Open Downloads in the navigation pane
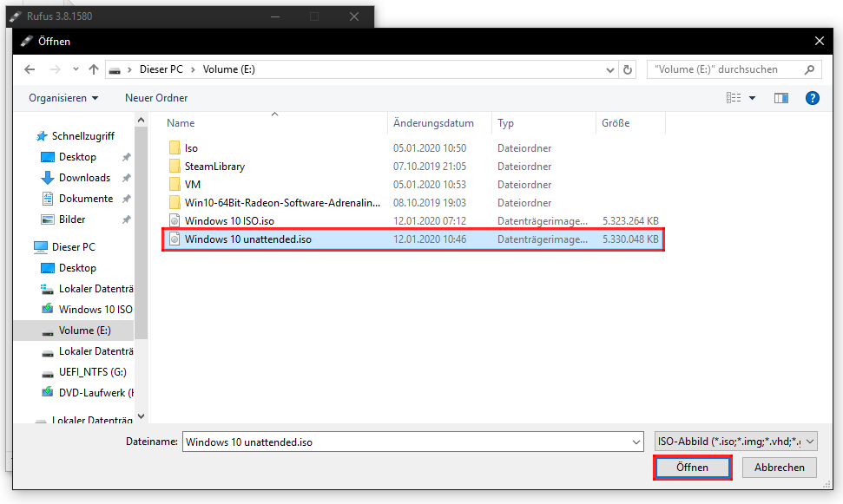Viewport: 843px width, 504px height. point(84,178)
